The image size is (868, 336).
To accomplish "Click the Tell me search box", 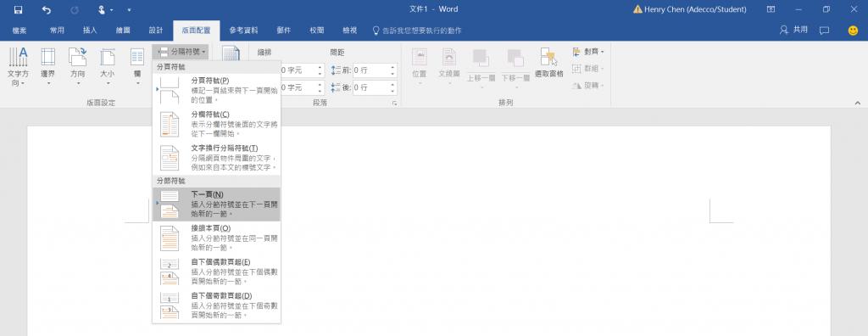I will click(417, 31).
